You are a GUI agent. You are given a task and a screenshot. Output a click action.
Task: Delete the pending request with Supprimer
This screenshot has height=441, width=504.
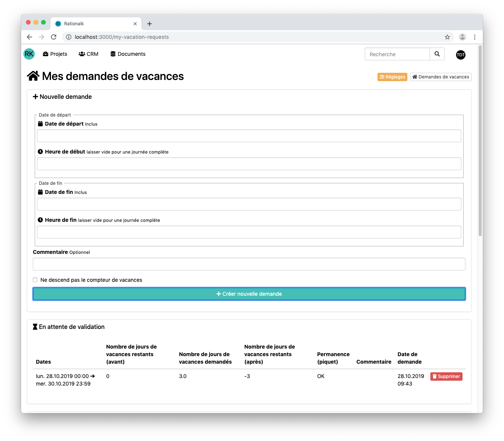(446, 376)
